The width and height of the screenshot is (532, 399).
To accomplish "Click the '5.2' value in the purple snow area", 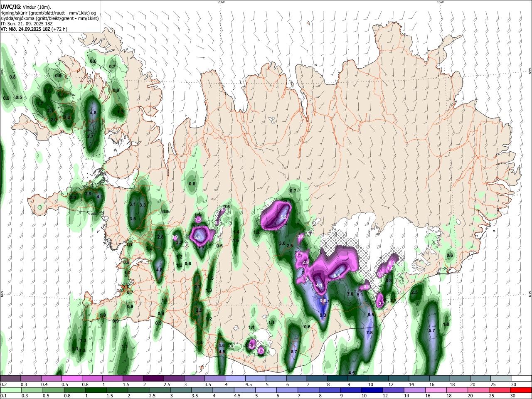I will point(284,217).
